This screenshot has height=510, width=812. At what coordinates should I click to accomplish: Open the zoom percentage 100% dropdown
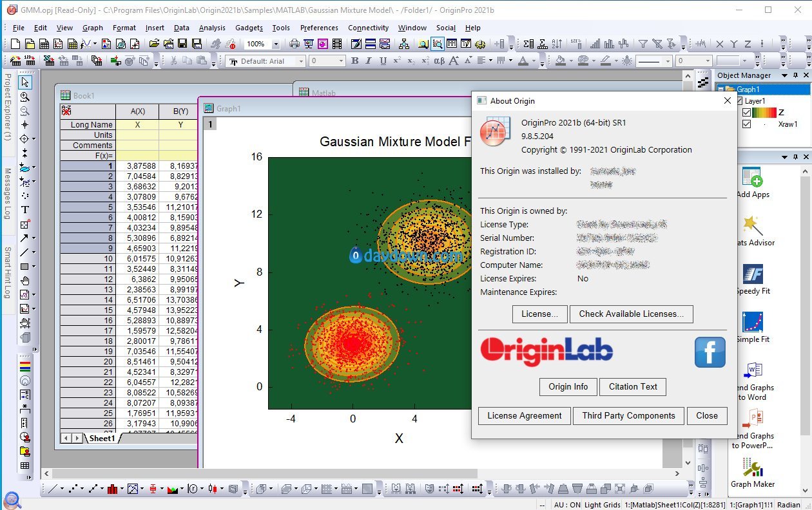(276, 44)
